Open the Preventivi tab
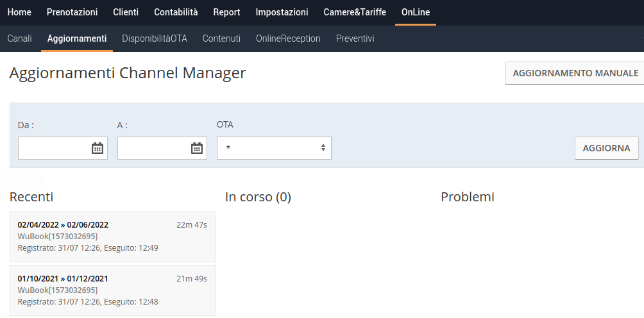The image size is (644, 318). tap(355, 38)
